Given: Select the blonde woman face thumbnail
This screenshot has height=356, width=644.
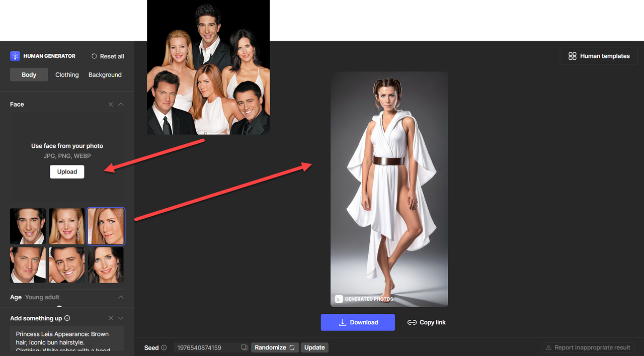Looking at the screenshot, I should click(x=66, y=226).
